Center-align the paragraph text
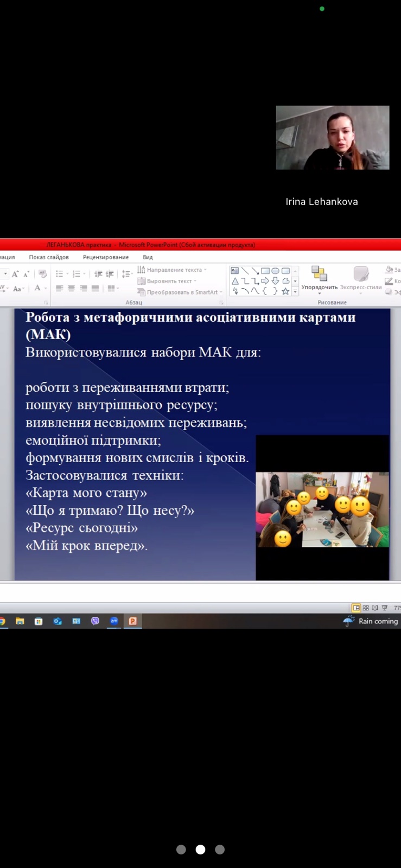Image resolution: width=401 pixels, height=868 pixels. (x=71, y=289)
